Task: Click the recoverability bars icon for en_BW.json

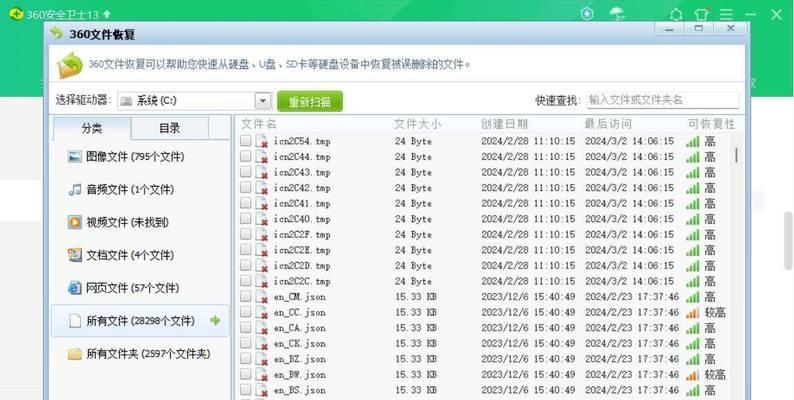Action: tap(693, 375)
